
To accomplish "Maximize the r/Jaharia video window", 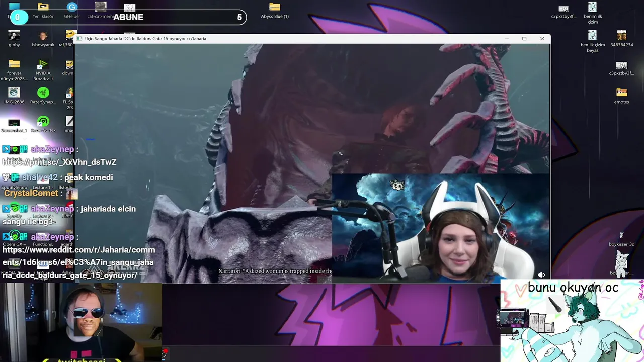I will click(524, 39).
